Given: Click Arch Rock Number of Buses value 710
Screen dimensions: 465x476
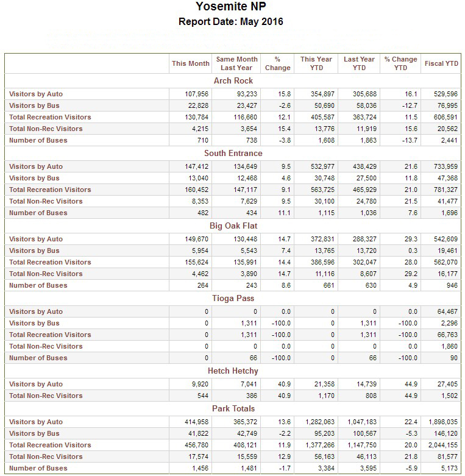Looking at the screenshot, I should 203,140.
